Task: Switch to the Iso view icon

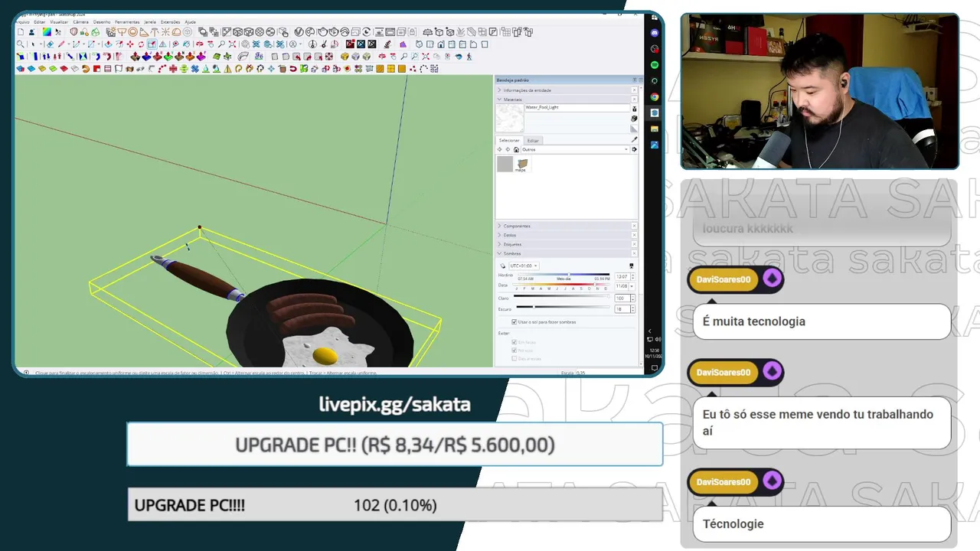Action: (419, 44)
